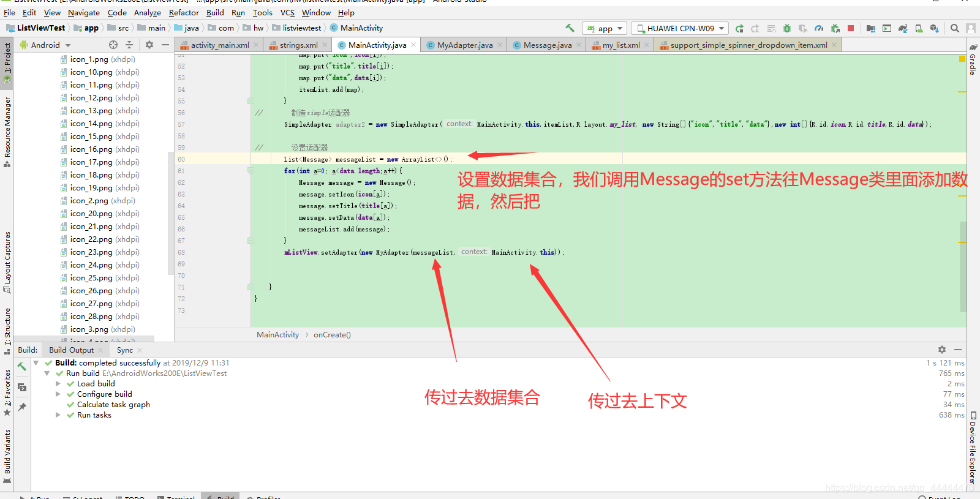Click the Make Project hammer icon
The image size is (980, 499).
(570, 28)
